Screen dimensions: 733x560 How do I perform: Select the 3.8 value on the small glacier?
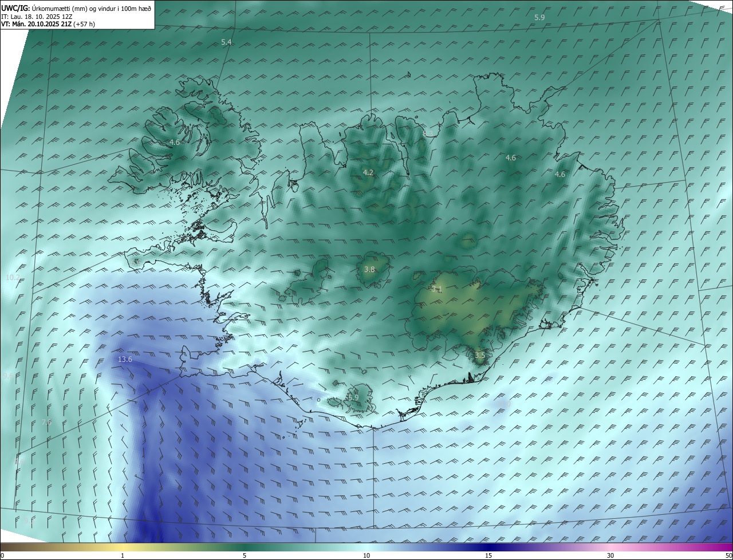pyautogui.click(x=369, y=269)
